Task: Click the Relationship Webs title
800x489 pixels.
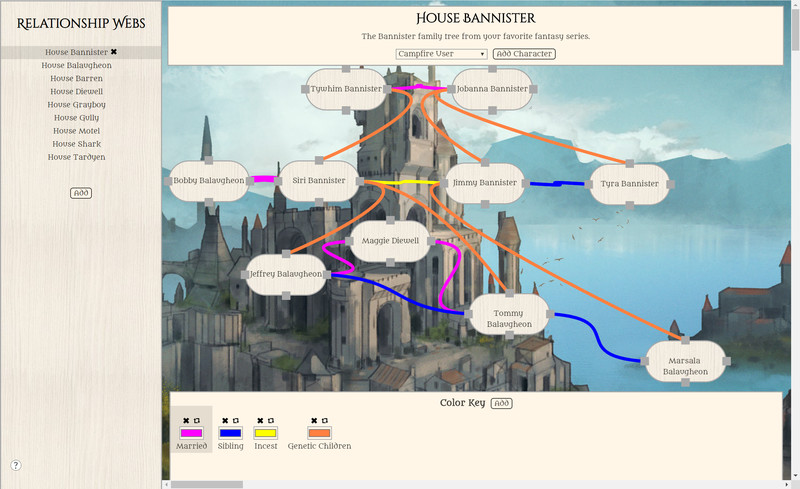Action: pos(81,23)
